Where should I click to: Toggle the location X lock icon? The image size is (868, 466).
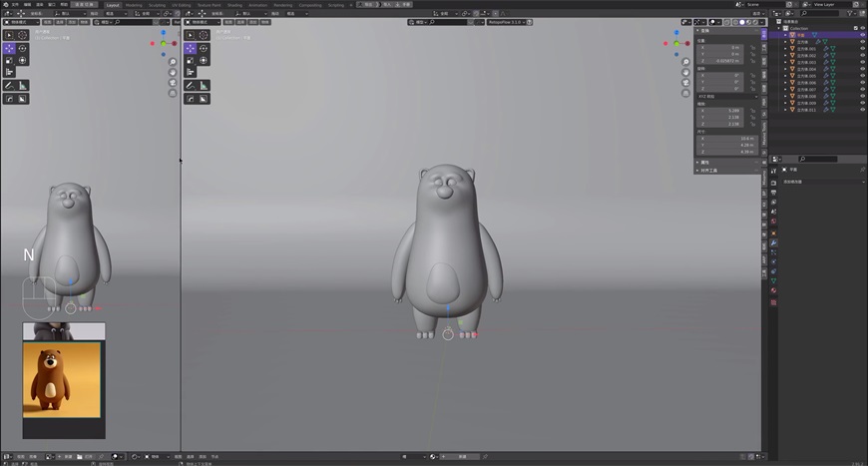click(753, 48)
